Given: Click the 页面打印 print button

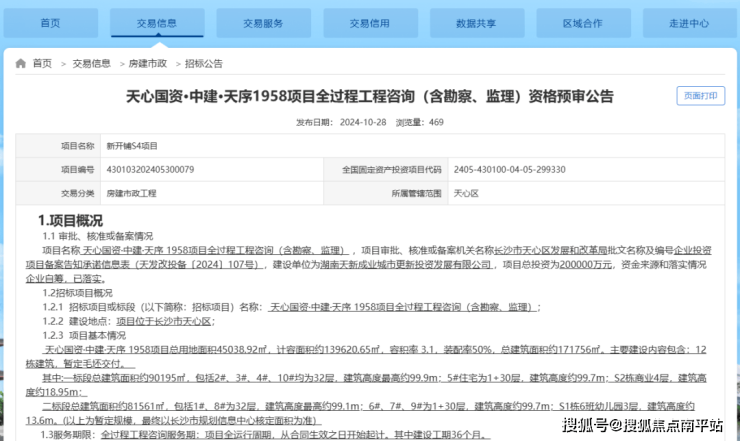Looking at the screenshot, I should click(699, 96).
